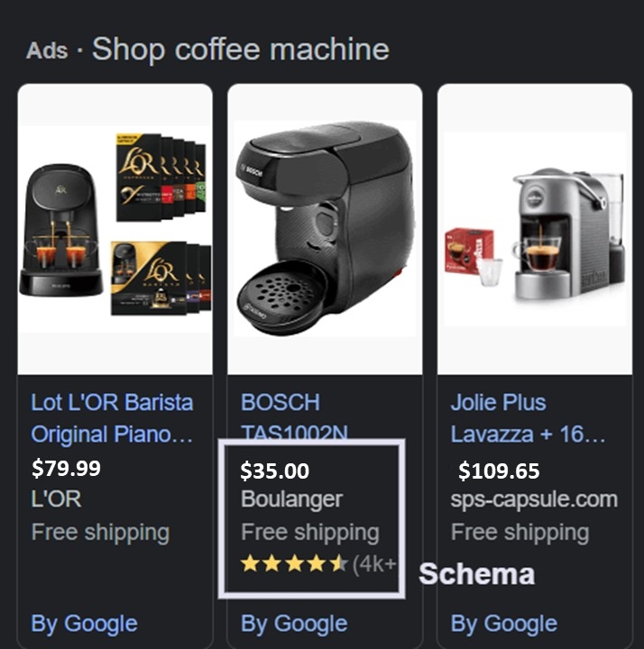
Task: Click the yellow star rating icons
Action: (x=294, y=563)
